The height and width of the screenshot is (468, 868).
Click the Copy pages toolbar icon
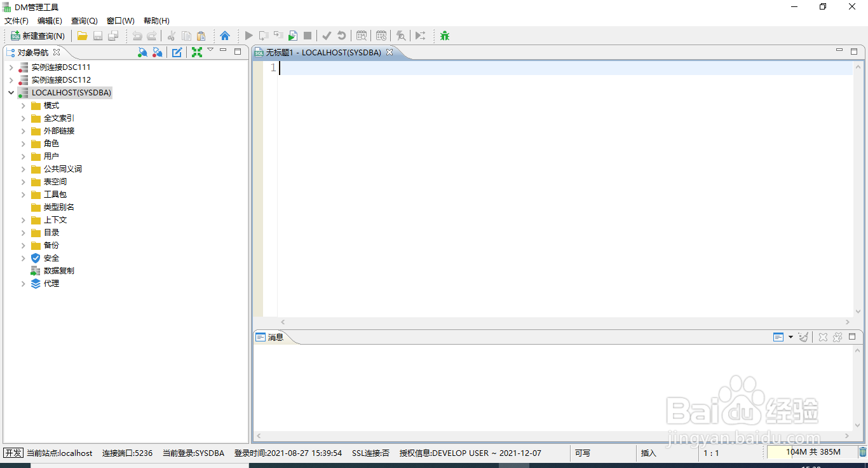(186, 36)
